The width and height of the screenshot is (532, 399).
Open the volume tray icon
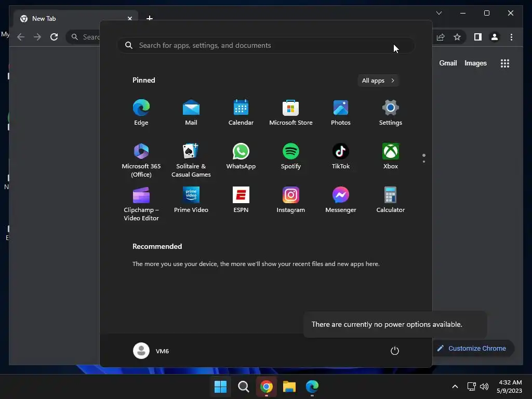(484, 387)
